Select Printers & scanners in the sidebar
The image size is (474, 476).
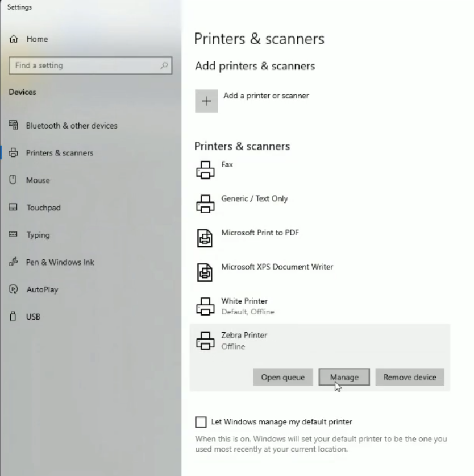[60, 152]
